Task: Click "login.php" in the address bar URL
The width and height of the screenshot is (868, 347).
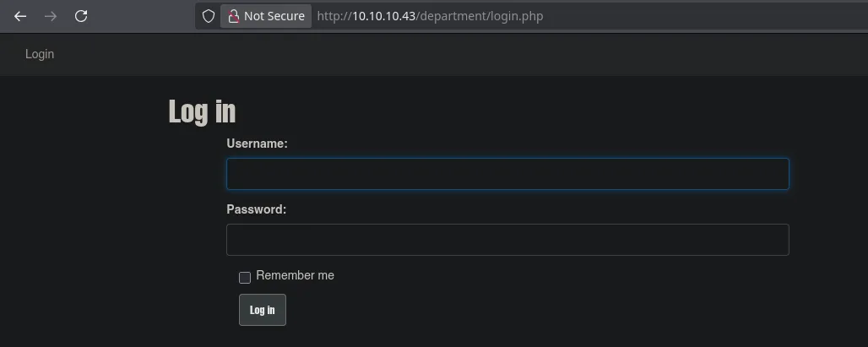Action: click(x=517, y=16)
